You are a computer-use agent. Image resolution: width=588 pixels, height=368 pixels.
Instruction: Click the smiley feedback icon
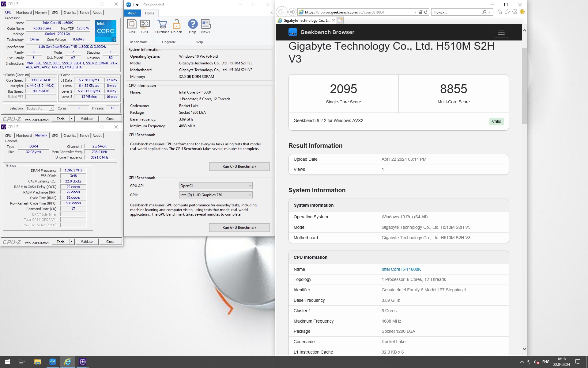click(522, 12)
